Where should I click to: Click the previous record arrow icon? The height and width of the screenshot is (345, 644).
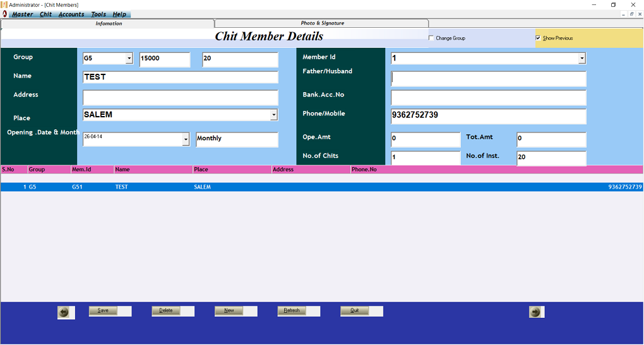(x=64, y=312)
